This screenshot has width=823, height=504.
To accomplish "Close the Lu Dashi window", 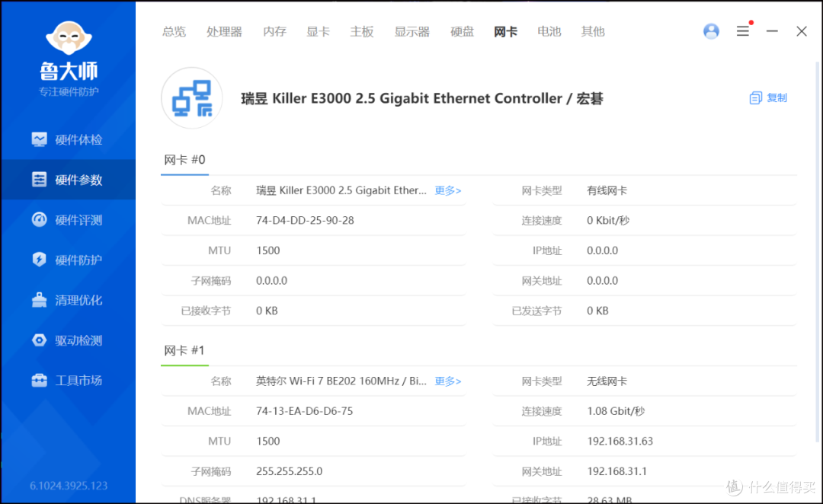I will (802, 31).
